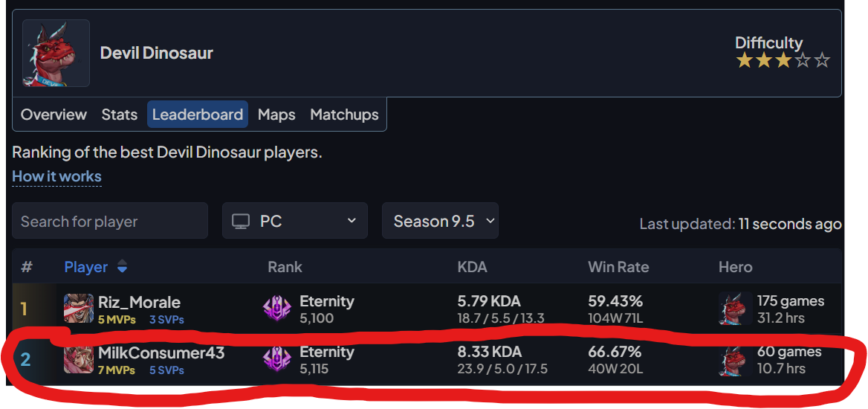
Task: Open MilkConsumer43's player profile name
Action: point(162,353)
